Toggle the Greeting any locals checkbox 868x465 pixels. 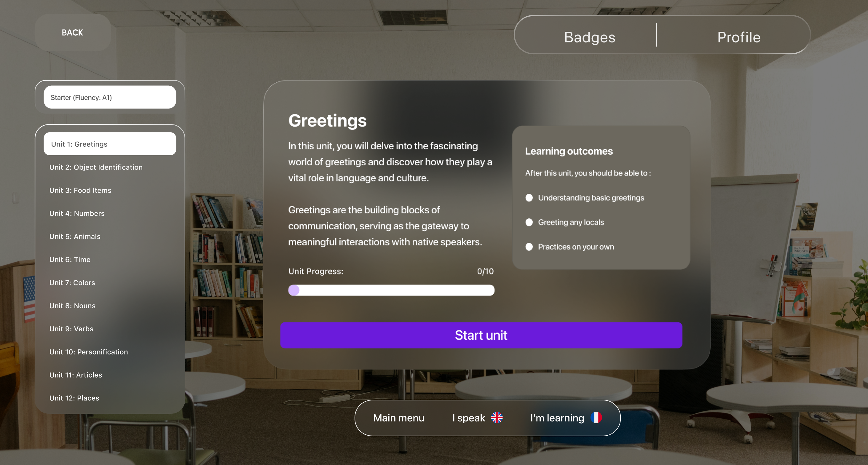pos(529,222)
